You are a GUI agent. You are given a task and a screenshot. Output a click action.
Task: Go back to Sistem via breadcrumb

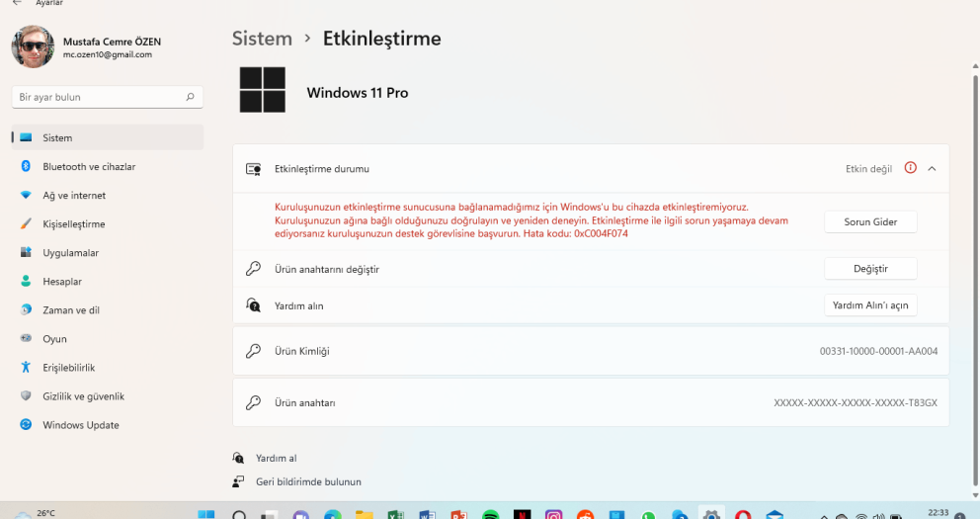pyautogui.click(x=262, y=39)
